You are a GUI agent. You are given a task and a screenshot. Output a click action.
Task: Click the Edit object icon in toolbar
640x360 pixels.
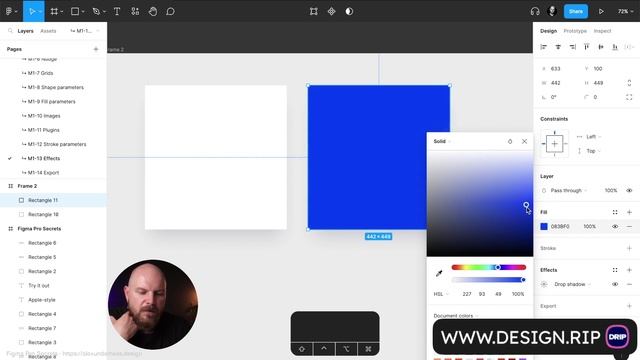(313, 11)
